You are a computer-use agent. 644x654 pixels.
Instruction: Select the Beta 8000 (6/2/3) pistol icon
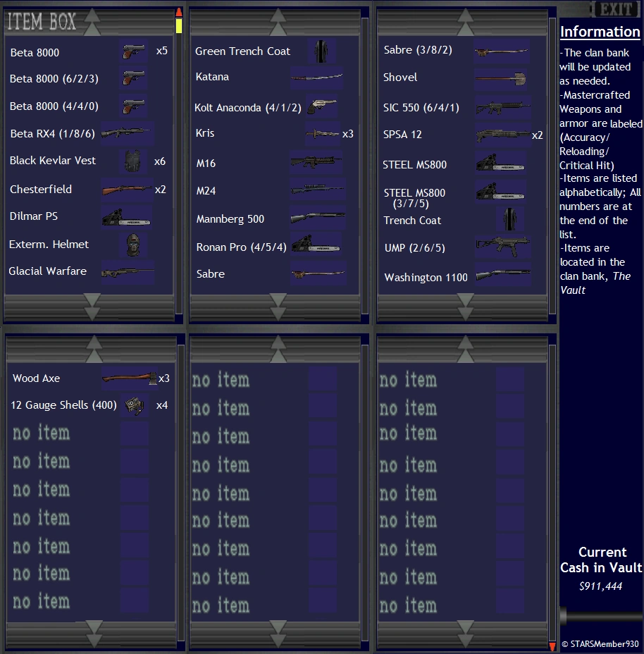(133, 78)
